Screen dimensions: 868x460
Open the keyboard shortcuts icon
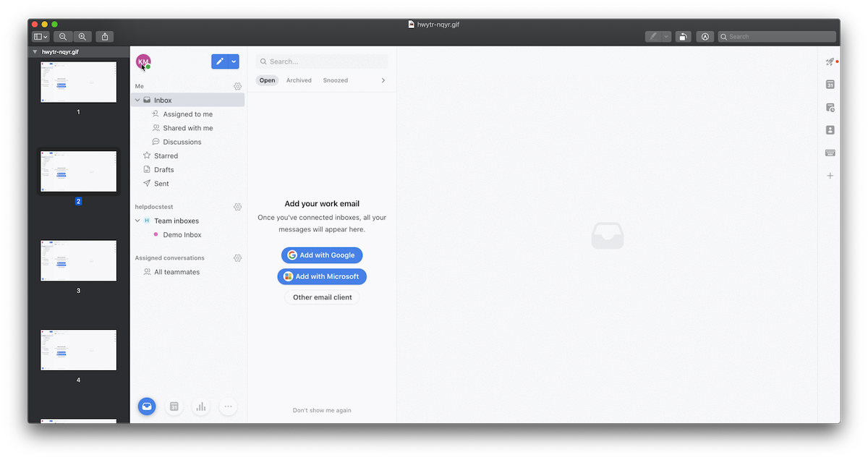pyautogui.click(x=830, y=153)
